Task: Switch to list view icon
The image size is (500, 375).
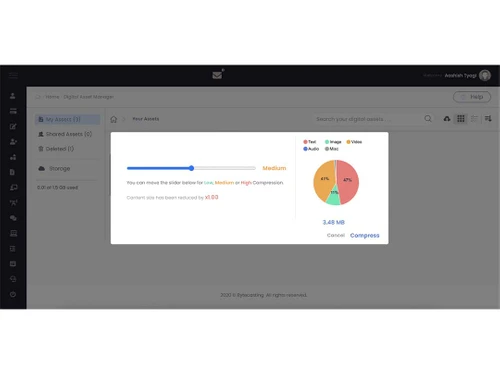Action: click(474, 119)
